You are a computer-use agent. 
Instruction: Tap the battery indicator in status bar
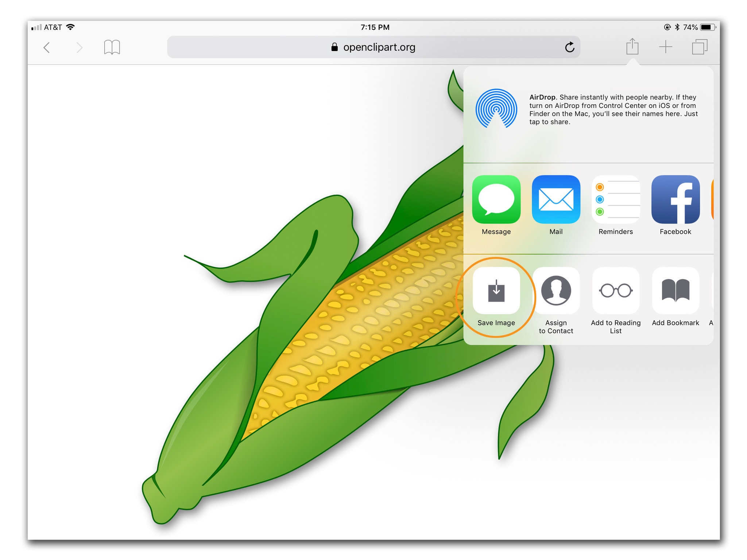707,27
